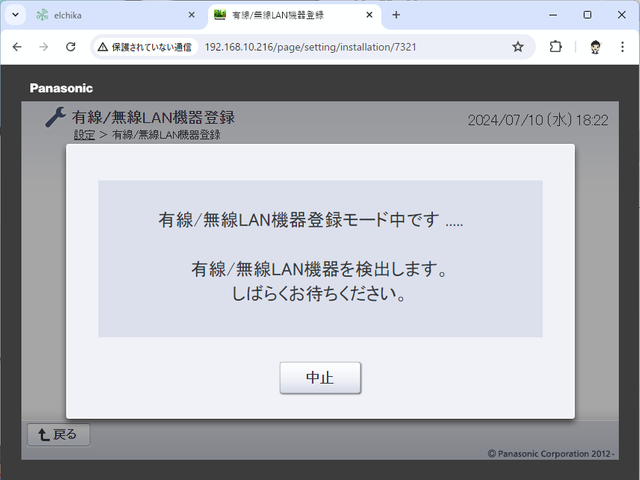
Task: Open the Chrome profile avatar
Action: coord(595,47)
